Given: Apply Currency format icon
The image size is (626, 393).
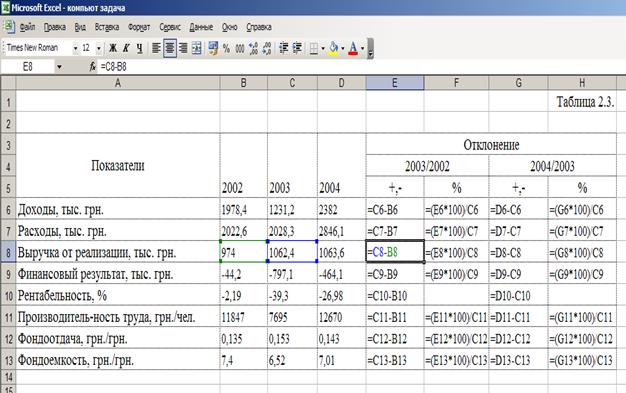Looking at the screenshot, I should pyautogui.click(x=213, y=48).
